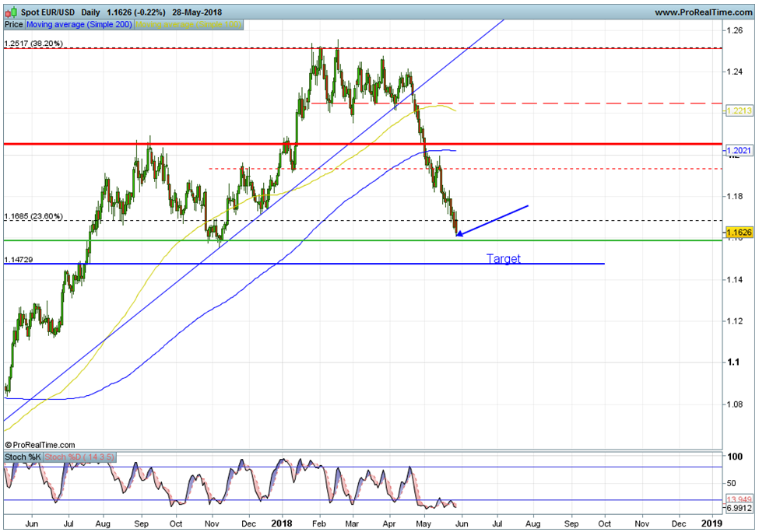Select the Spot EUR/USD instrument title
This screenshot has width=759, height=532.
(x=47, y=12)
